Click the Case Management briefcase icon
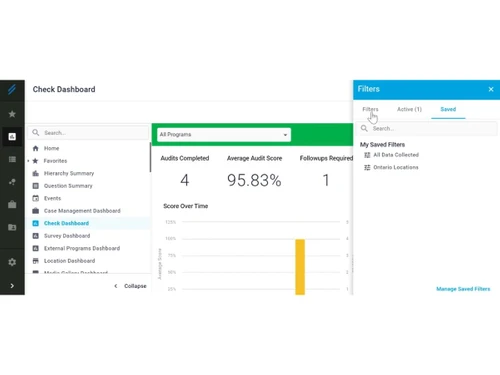This screenshot has width=500, height=375. point(36,211)
